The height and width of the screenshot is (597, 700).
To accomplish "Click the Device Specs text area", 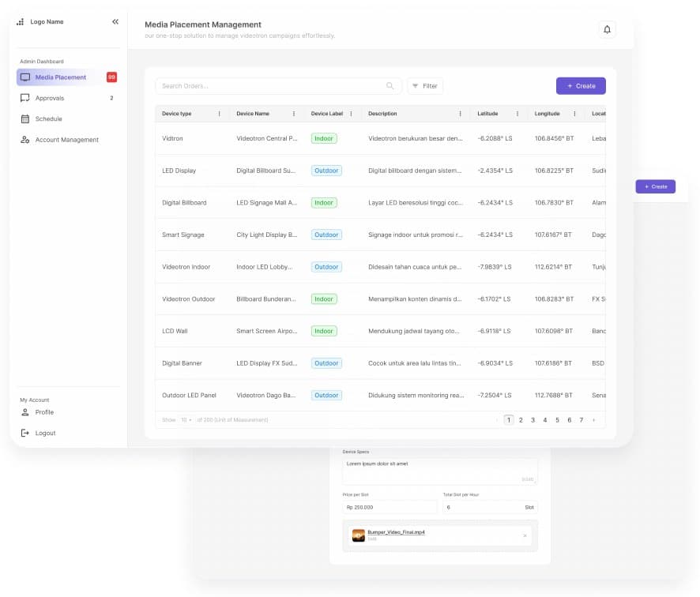I will click(440, 471).
